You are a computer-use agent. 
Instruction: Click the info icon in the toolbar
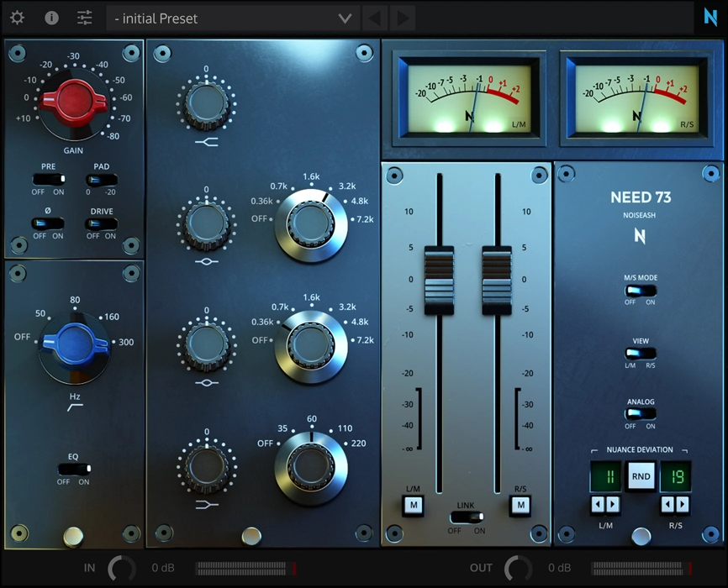(x=51, y=18)
